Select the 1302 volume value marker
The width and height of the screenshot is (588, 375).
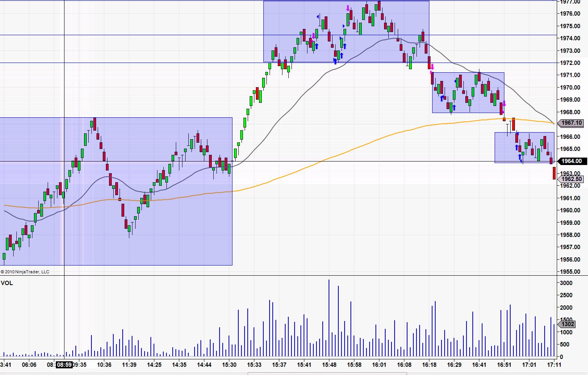(x=567, y=324)
